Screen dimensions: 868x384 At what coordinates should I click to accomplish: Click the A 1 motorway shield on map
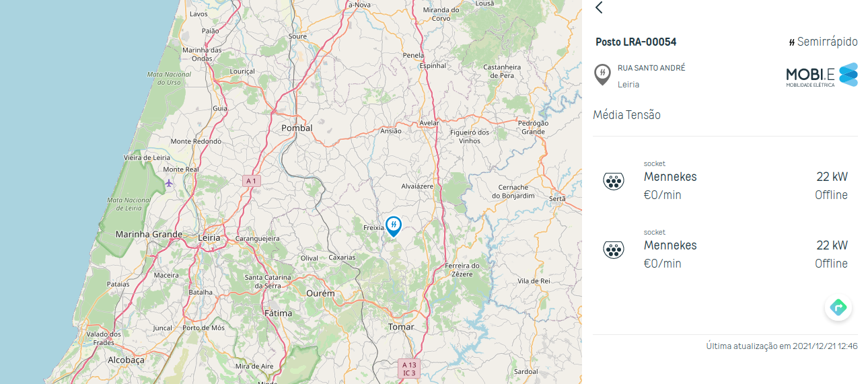click(x=252, y=181)
